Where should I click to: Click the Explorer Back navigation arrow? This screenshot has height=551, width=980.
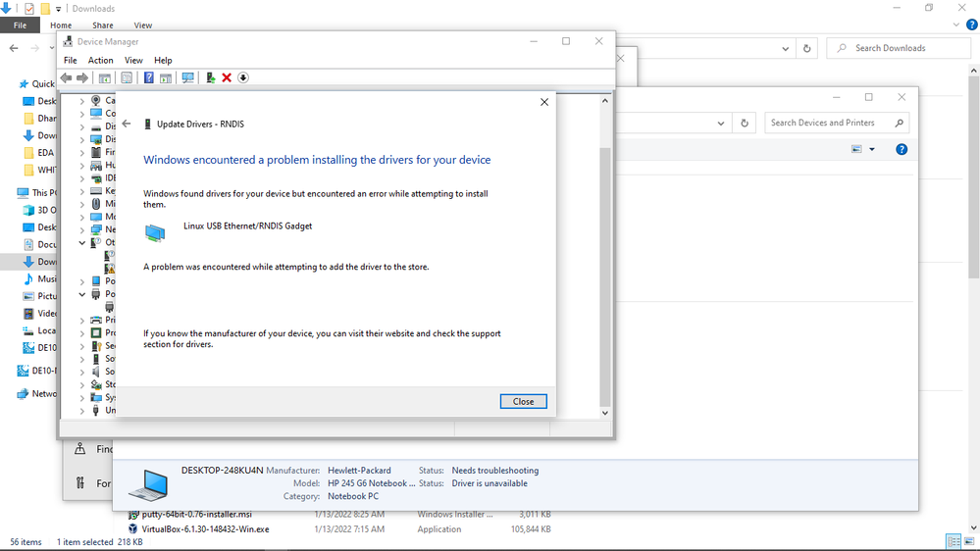pyautogui.click(x=14, y=48)
